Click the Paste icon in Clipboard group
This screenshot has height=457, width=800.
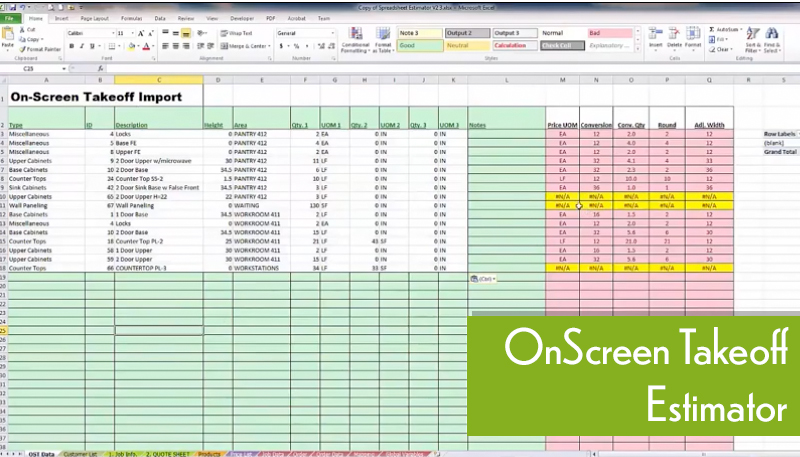coord(8,35)
